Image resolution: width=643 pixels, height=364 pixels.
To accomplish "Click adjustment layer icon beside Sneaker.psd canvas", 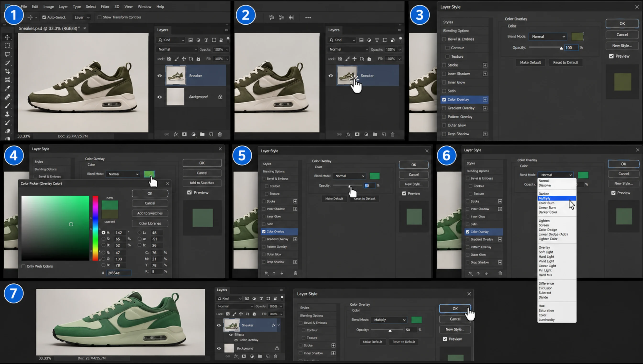I will coord(194,134).
